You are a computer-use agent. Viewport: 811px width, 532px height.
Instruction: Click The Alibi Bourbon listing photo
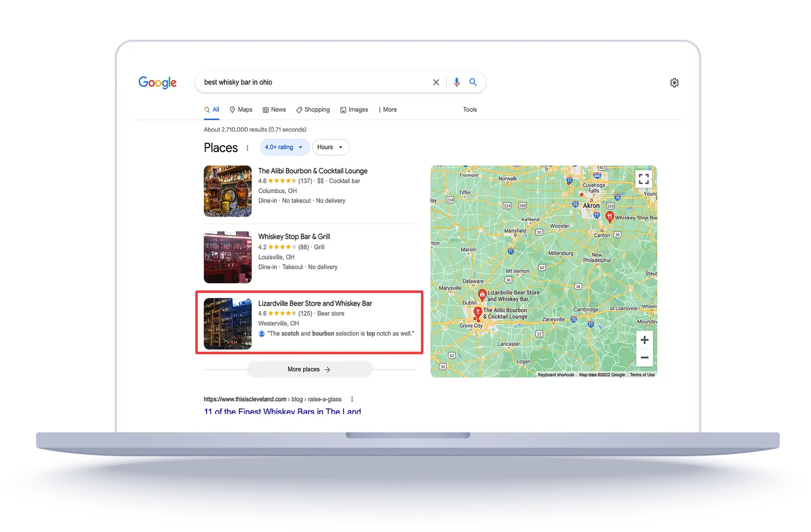click(227, 191)
